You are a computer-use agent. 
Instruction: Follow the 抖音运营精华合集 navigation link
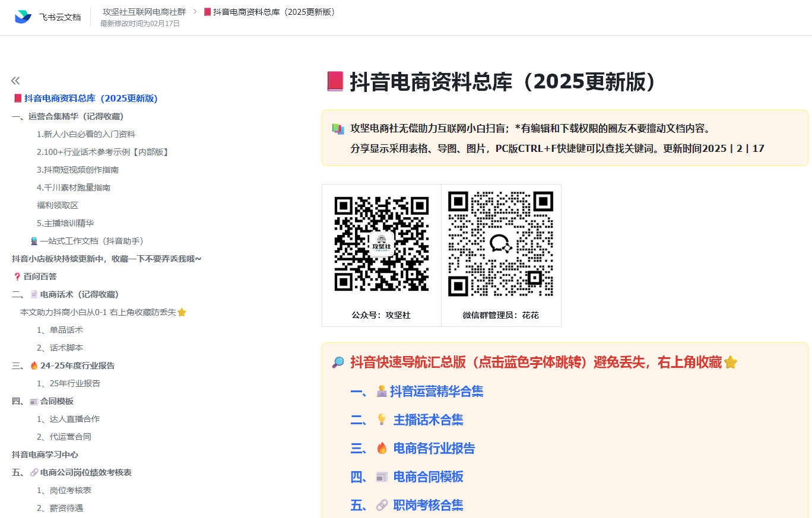[x=437, y=392]
